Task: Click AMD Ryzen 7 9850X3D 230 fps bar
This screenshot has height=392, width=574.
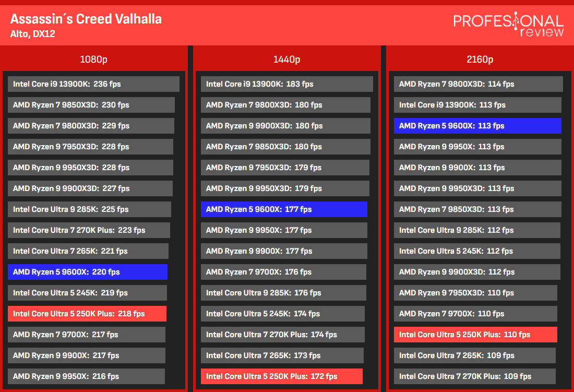Action: pos(91,105)
